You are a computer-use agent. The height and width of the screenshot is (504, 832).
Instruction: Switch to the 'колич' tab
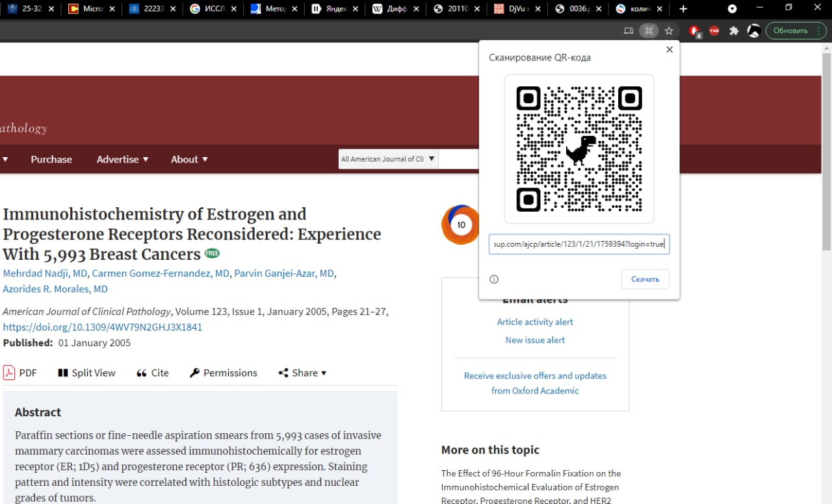click(640, 9)
